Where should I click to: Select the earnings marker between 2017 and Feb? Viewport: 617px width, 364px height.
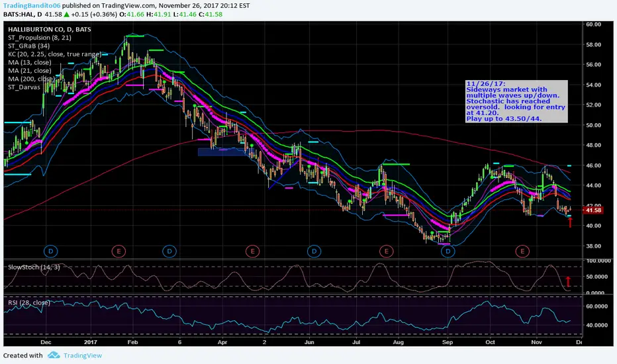[x=119, y=251]
